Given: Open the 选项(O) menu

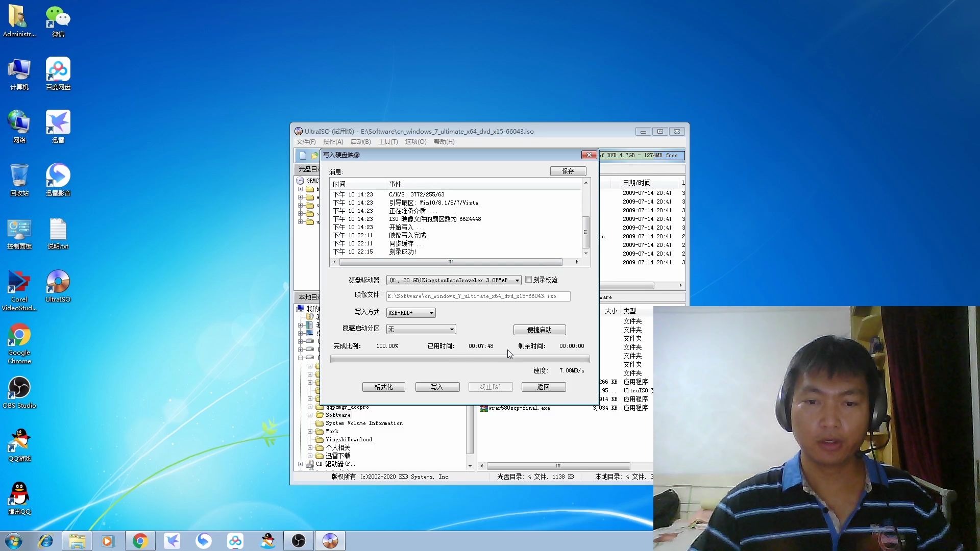Looking at the screenshot, I should [x=416, y=142].
